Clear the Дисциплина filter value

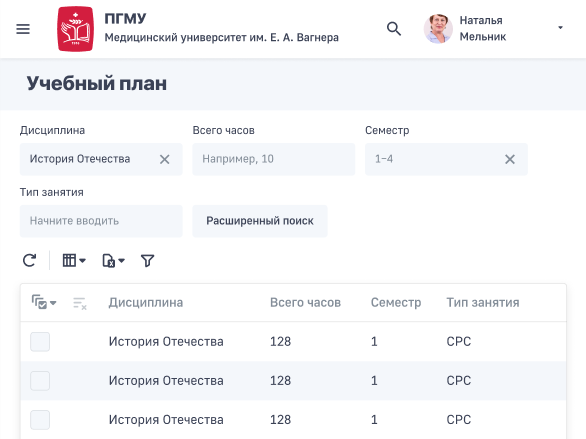click(164, 159)
